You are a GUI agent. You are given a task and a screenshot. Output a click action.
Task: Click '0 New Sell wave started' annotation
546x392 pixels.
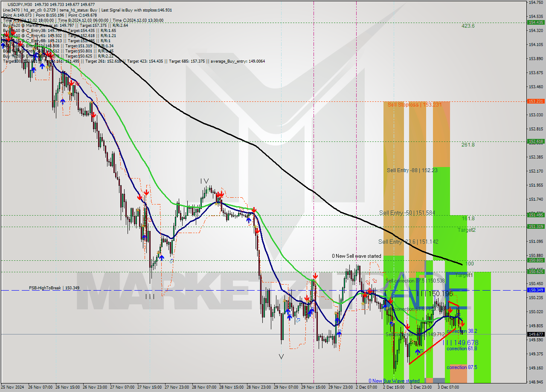point(357,256)
